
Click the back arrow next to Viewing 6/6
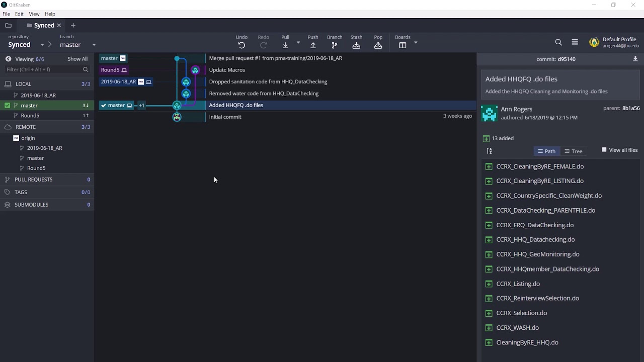[8, 59]
